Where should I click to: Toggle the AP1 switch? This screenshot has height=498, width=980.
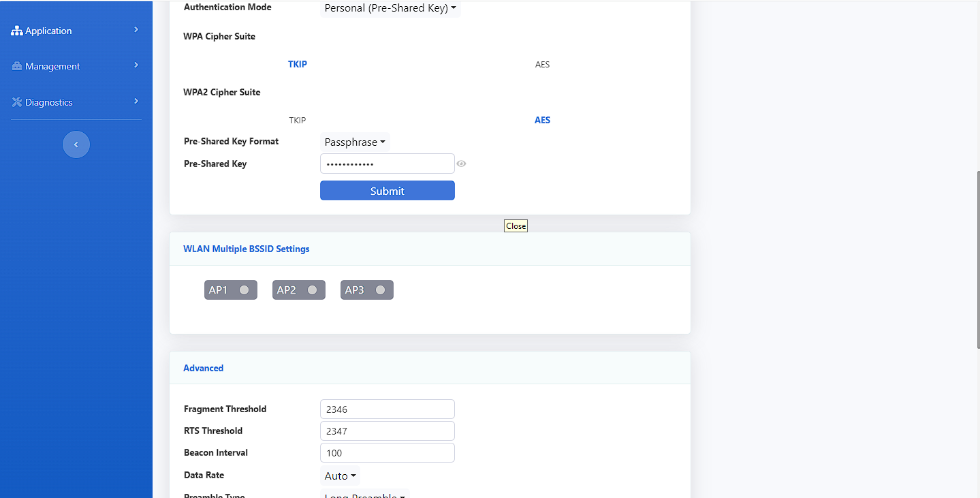pyautogui.click(x=231, y=290)
